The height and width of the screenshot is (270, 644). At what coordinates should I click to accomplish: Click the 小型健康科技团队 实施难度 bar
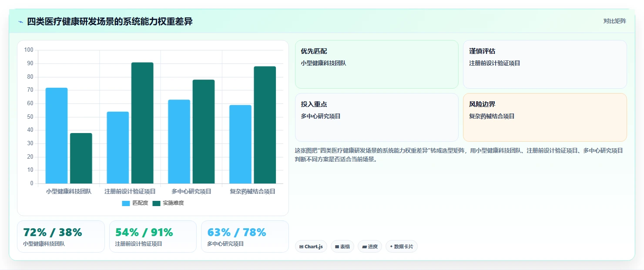coord(81,158)
